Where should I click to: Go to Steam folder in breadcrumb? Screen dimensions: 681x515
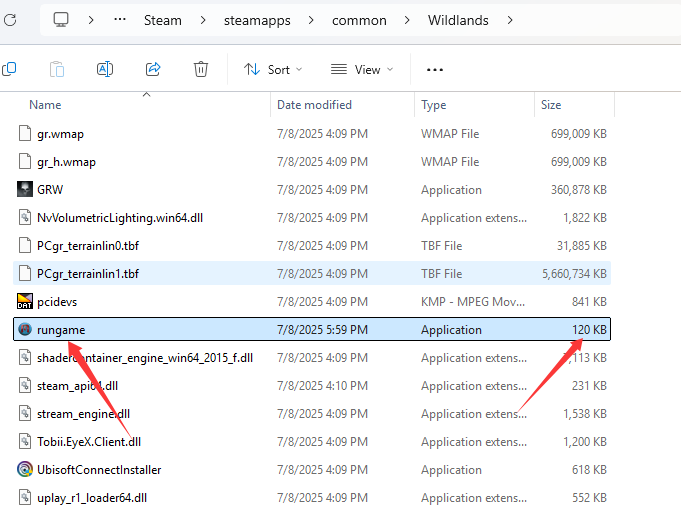pos(163,20)
